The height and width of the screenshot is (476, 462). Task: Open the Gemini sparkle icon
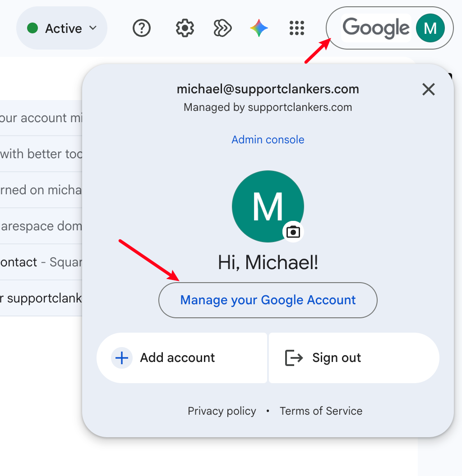[259, 28]
